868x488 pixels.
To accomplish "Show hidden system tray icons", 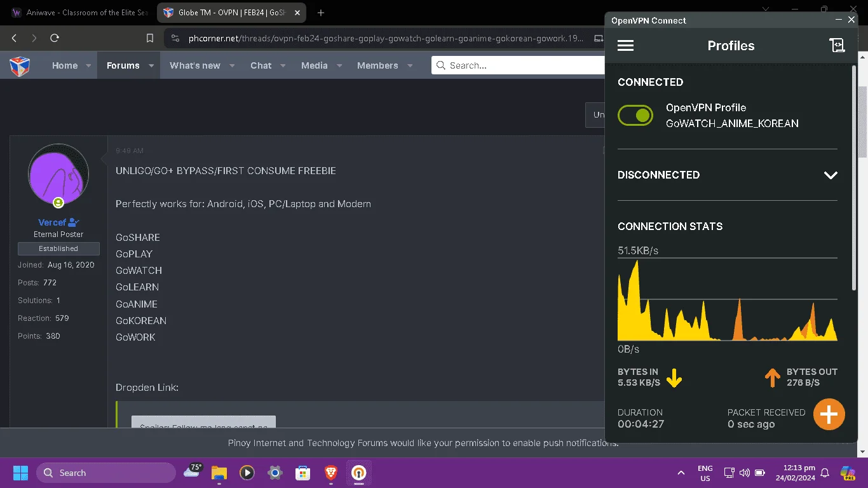I will pos(681,473).
